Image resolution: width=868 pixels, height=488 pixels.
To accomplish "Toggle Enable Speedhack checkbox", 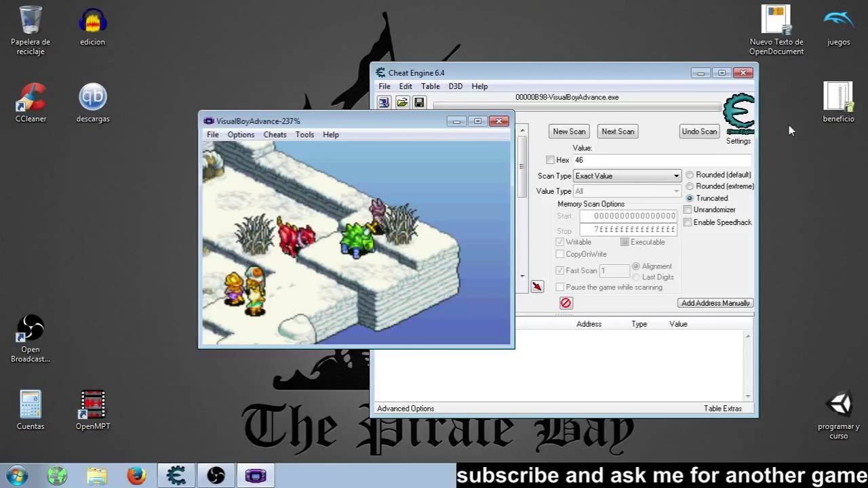I will [688, 222].
